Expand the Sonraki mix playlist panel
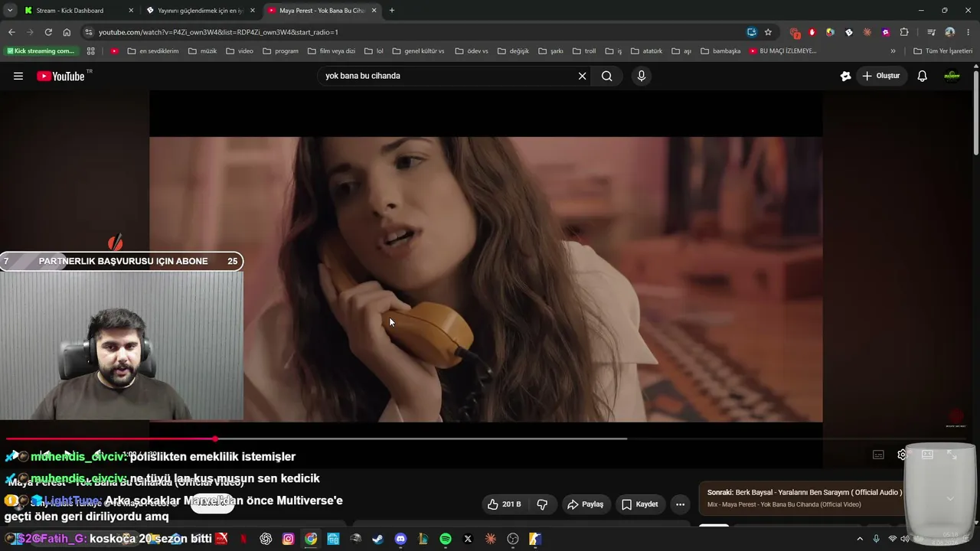The image size is (980, 551). click(950, 498)
